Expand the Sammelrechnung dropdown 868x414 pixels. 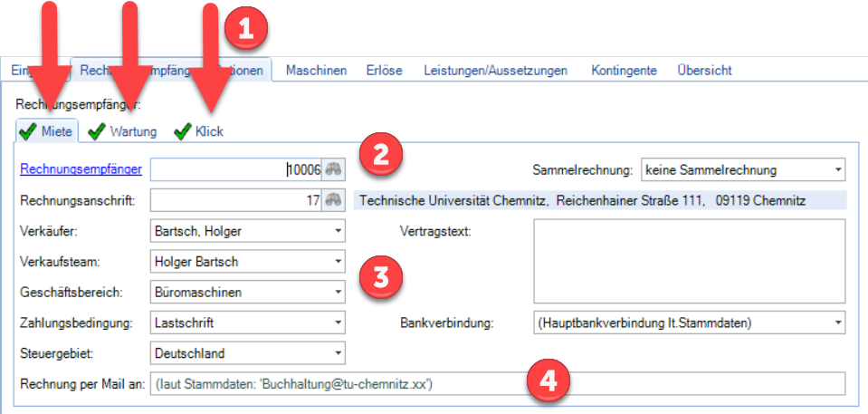836,169
